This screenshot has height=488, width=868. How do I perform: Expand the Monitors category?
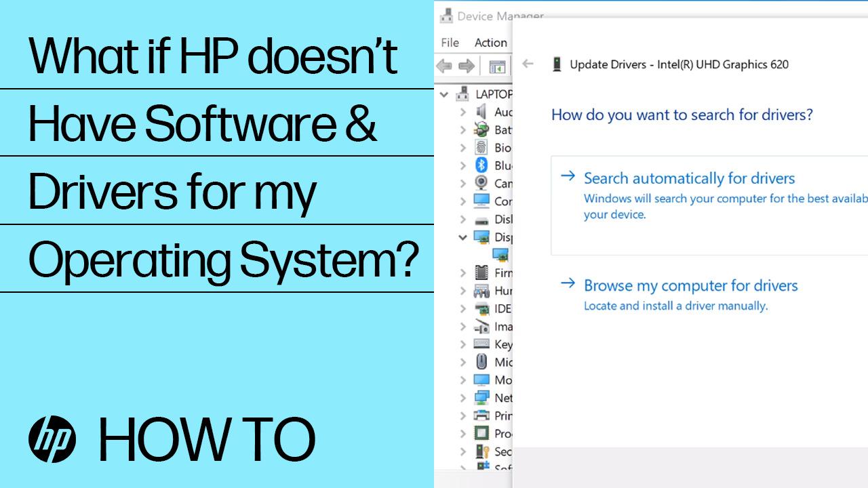tap(463, 380)
